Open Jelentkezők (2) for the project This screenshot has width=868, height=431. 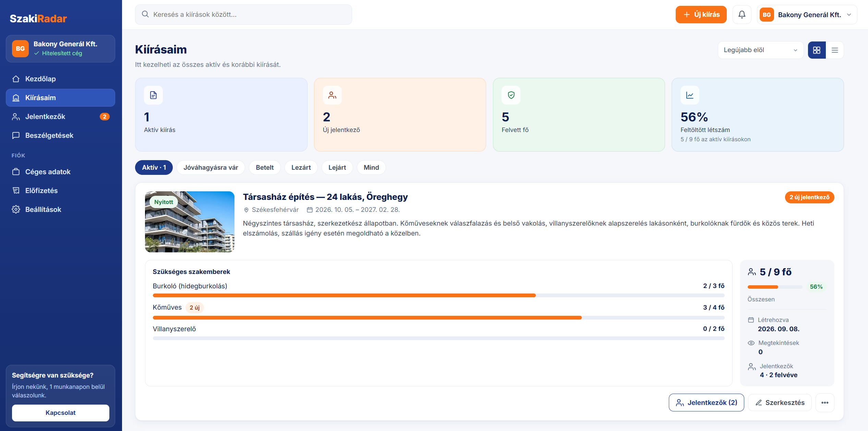707,403
